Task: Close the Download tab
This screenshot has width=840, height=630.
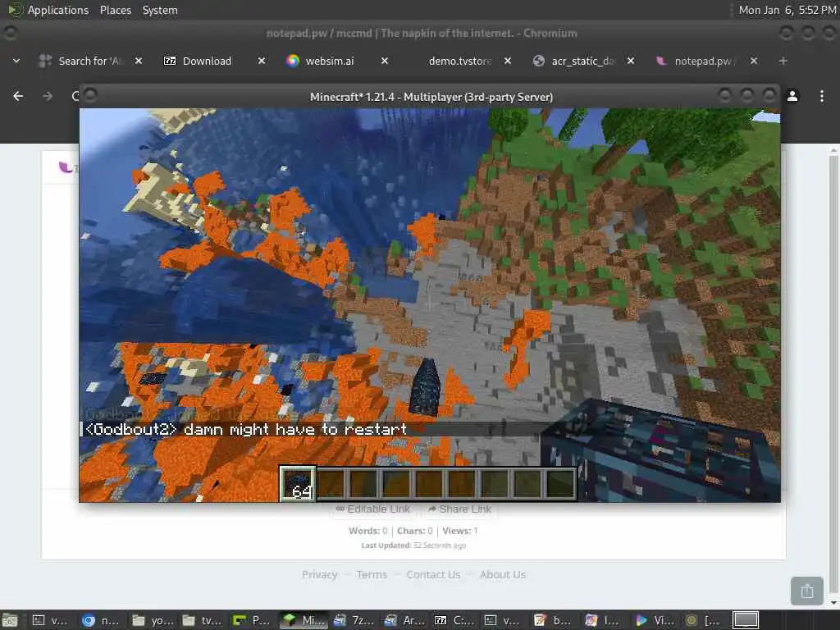Action: click(x=262, y=61)
